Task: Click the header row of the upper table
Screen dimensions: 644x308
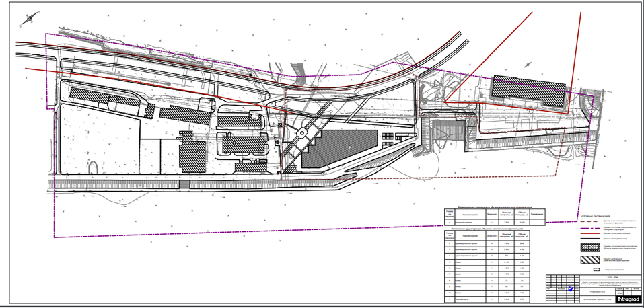Action: coord(493,213)
